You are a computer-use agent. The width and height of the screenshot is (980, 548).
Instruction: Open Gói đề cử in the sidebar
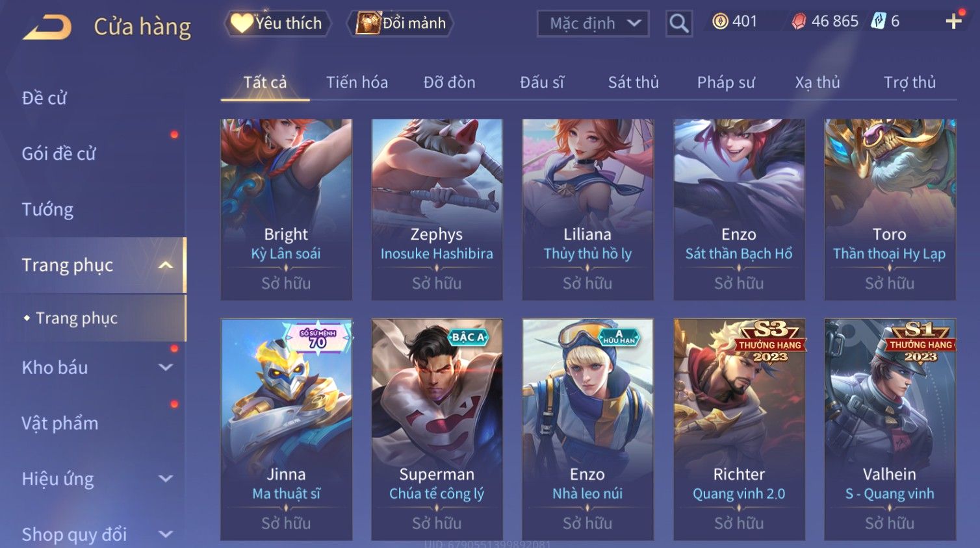[58, 154]
